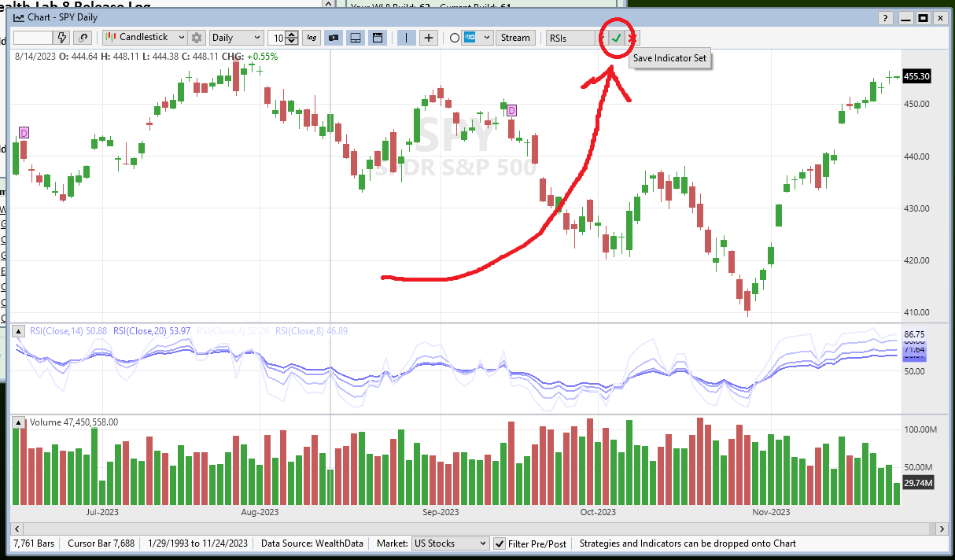Click the bar spacing value field showing 10
955x560 pixels.
pos(277,37)
